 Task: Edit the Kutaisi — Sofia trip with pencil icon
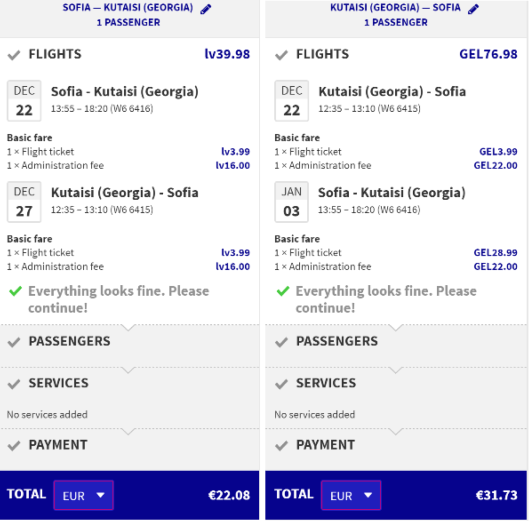[473, 9]
